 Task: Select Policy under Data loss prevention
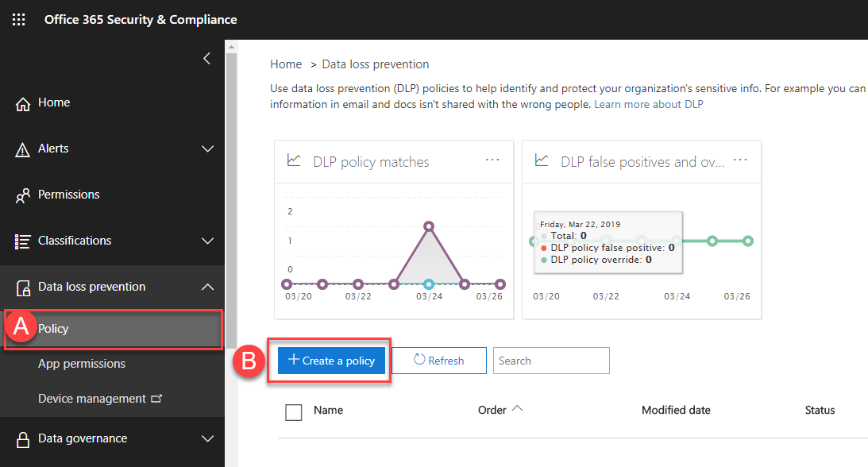click(113, 329)
